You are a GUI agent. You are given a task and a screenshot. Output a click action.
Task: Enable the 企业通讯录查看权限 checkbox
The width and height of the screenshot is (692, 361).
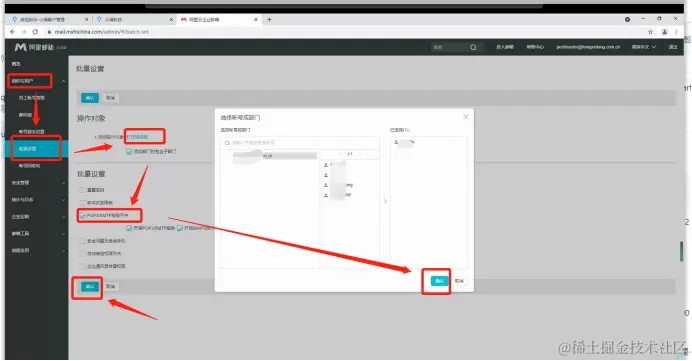82,266
